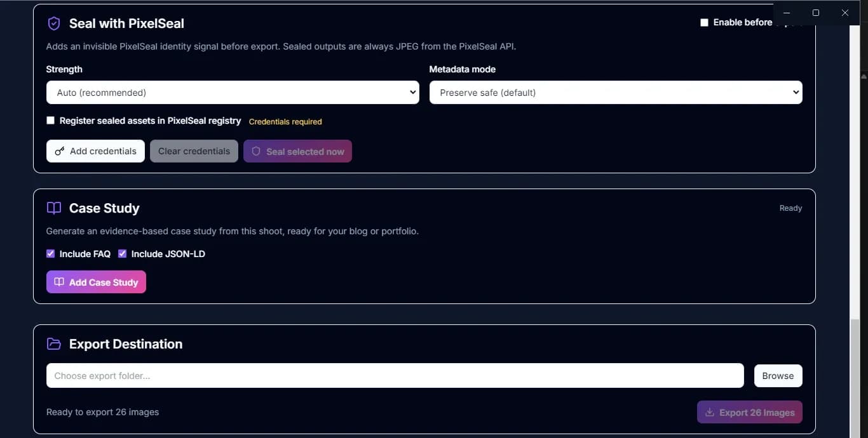The width and height of the screenshot is (868, 438).
Task: Minimize the application window
Action: [787, 13]
